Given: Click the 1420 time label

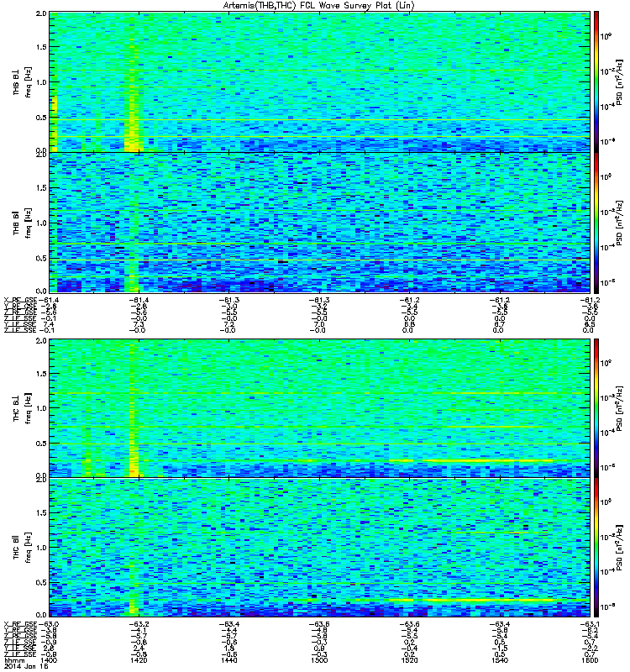Looking at the screenshot, I should (x=139, y=660).
